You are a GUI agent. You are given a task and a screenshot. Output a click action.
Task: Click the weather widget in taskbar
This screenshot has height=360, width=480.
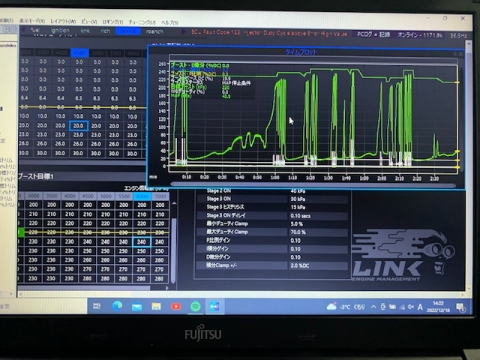(x=346, y=307)
